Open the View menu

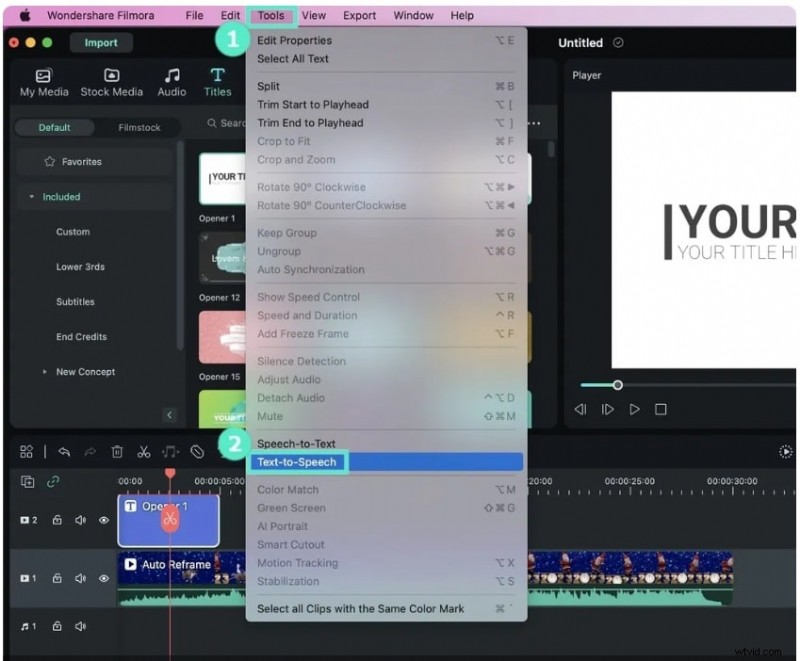[x=314, y=15]
